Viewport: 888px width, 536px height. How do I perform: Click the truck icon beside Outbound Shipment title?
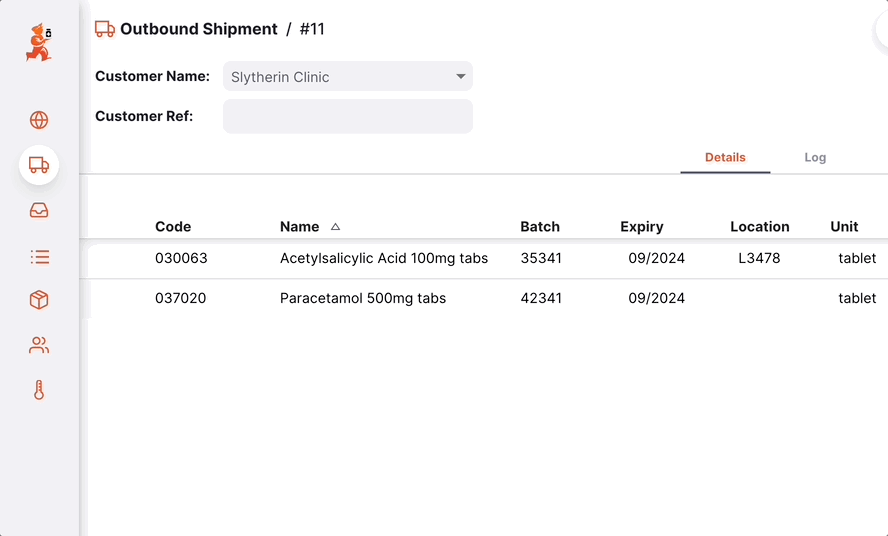click(x=105, y=29)
